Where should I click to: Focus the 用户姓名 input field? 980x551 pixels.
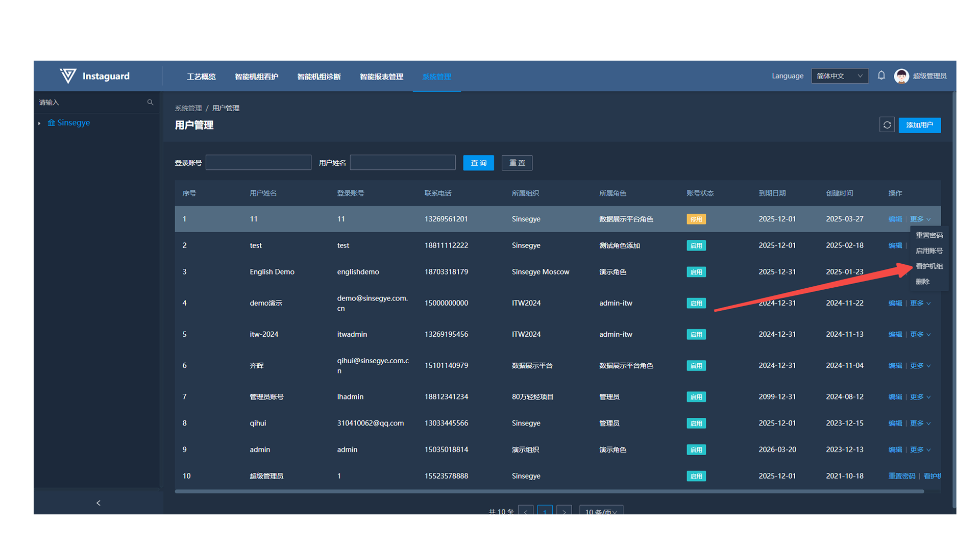pos(403,162)
